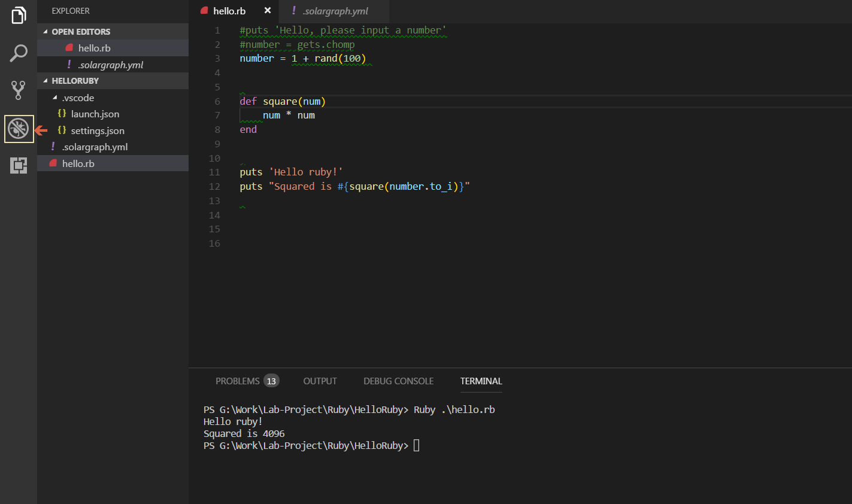This screenshot has height=504, width=852.
Task: Click inside the terminal prompt line
Action: click(x=415, y=445)
